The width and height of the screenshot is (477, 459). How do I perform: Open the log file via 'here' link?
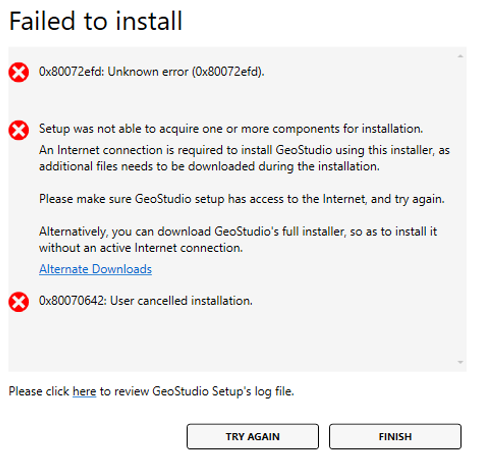click(84, 391)
